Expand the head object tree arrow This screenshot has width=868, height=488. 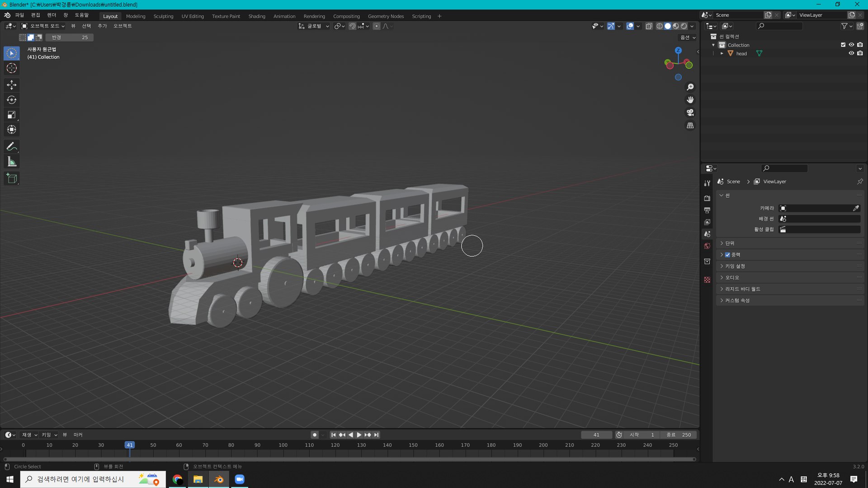coord(722,53)
